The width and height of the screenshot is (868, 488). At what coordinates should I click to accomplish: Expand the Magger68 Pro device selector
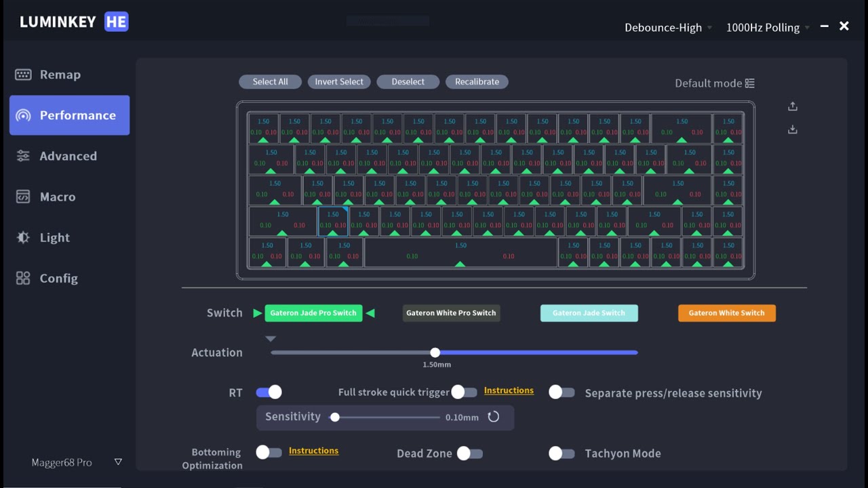pyautogui.click(x=117, y=462)
